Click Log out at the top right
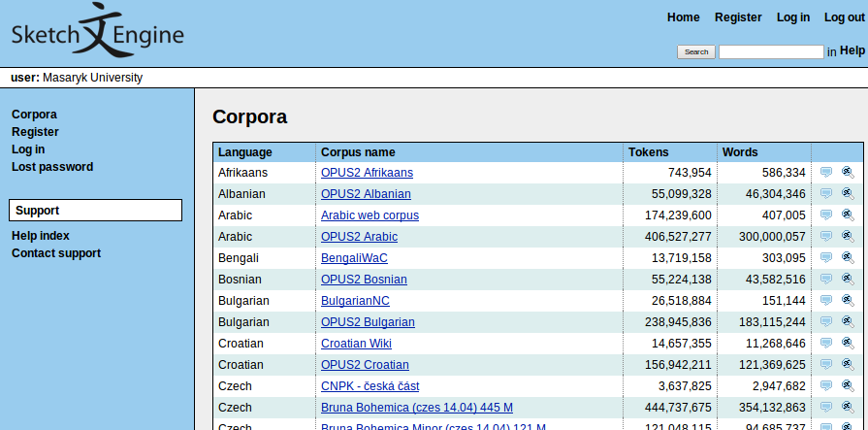Screen dimensions: 868x430 click(x=844, y=17)
